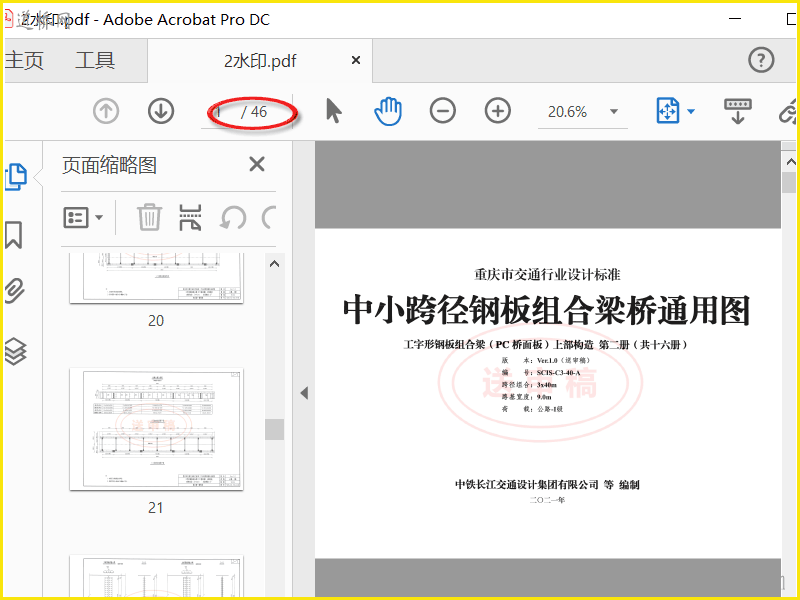Click the 页面缩略图 panel title
The image size is (800, 600).
pyautogui.click(x=109, y=165)
